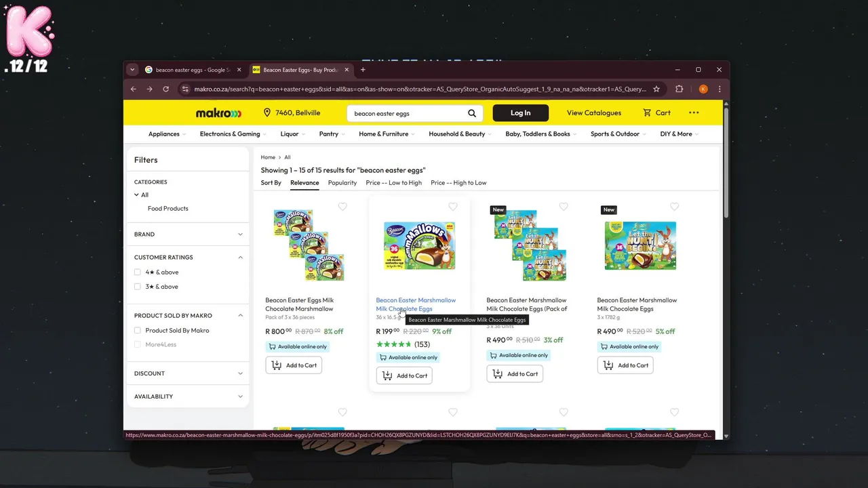Open the single mMallows box product image
This screenshot has height=488, width=868.
419,246
